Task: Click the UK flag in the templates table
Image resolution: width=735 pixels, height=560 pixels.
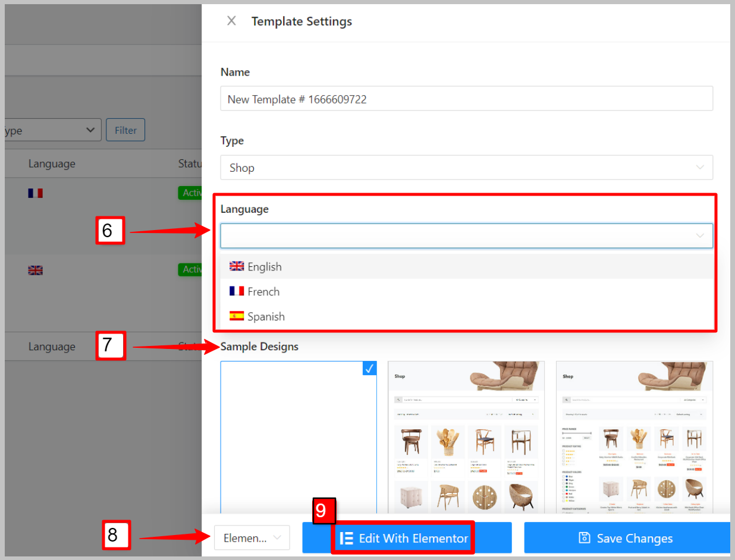Action: click(x=35, y=270)
